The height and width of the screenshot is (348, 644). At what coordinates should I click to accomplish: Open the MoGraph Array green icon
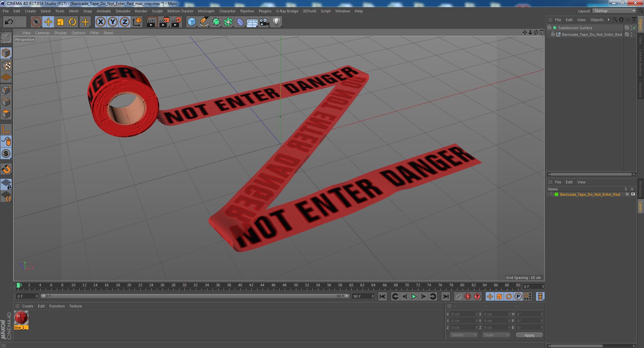pyautogui.click(x=228, y=22)
